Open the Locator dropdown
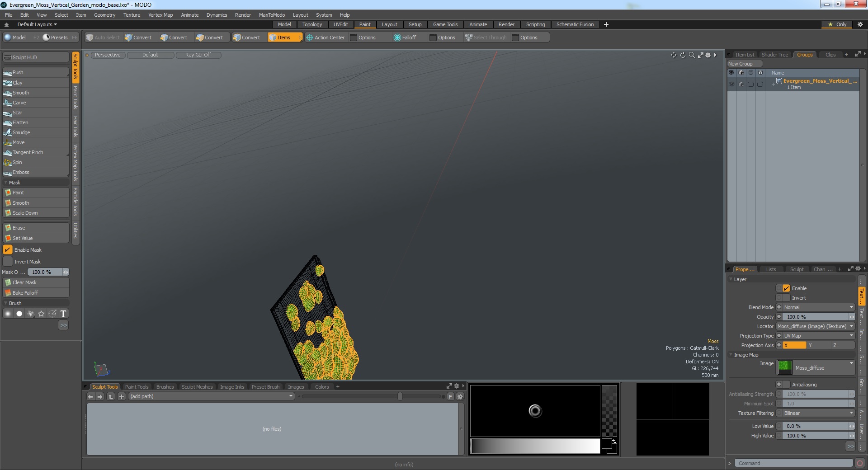This screenshot has height=470, width=868. 816,326
